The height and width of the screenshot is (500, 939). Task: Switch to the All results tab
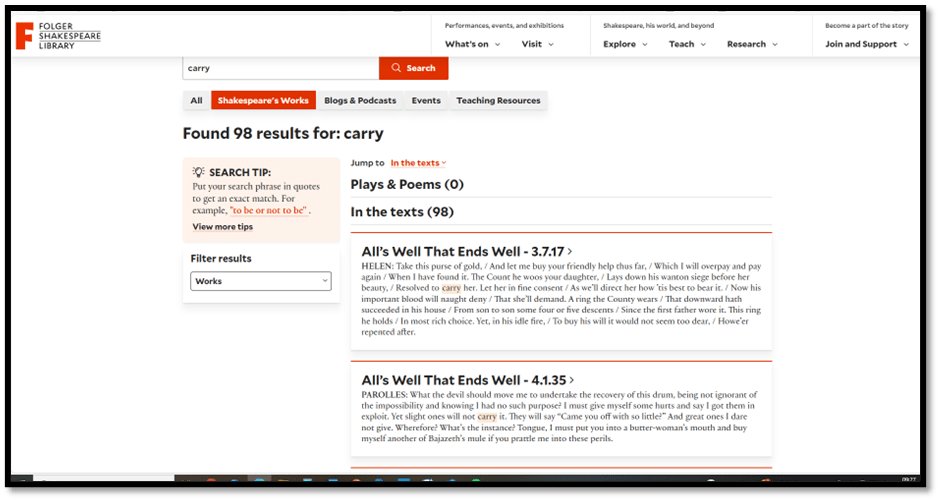pyautogui.click(x=196, y=100)
